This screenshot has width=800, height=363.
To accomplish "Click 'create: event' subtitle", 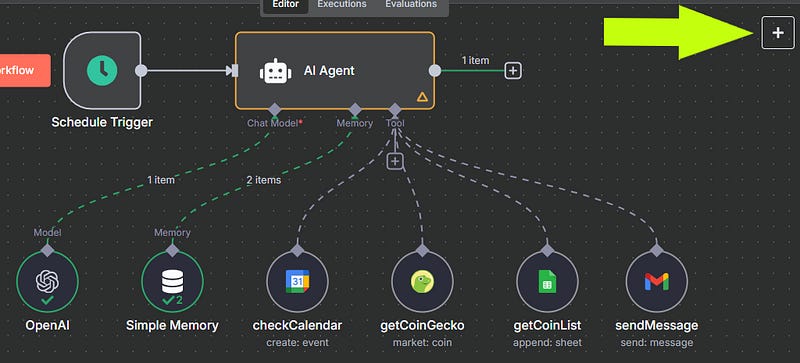I will coord(297,343).
